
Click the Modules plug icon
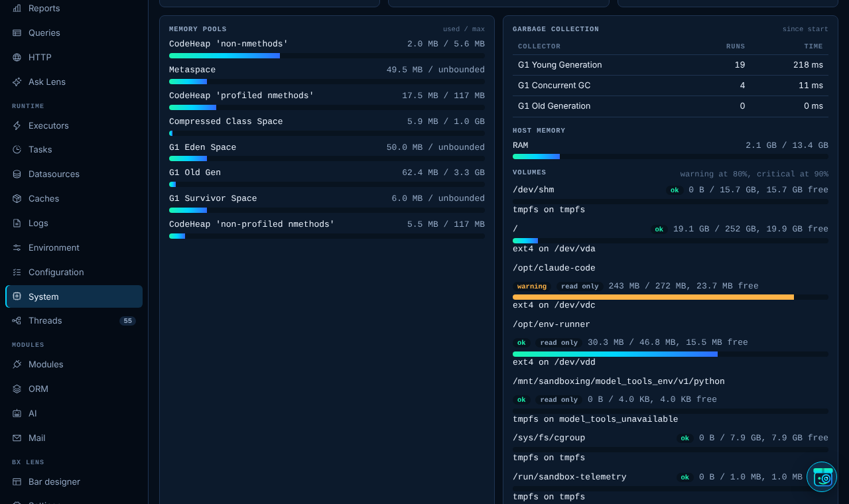pos(17,364)
